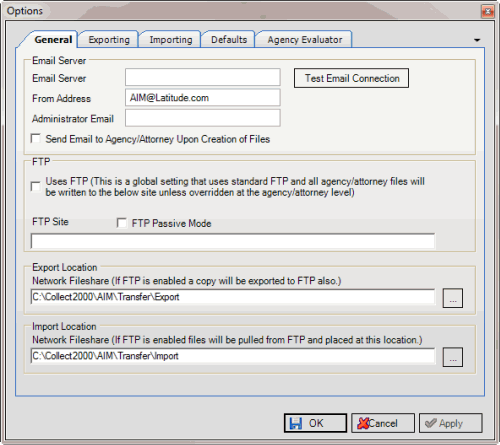Open the Importing tab
This screenshot has width=500, height=445.
pyautogui.click(x=171, y=40)
